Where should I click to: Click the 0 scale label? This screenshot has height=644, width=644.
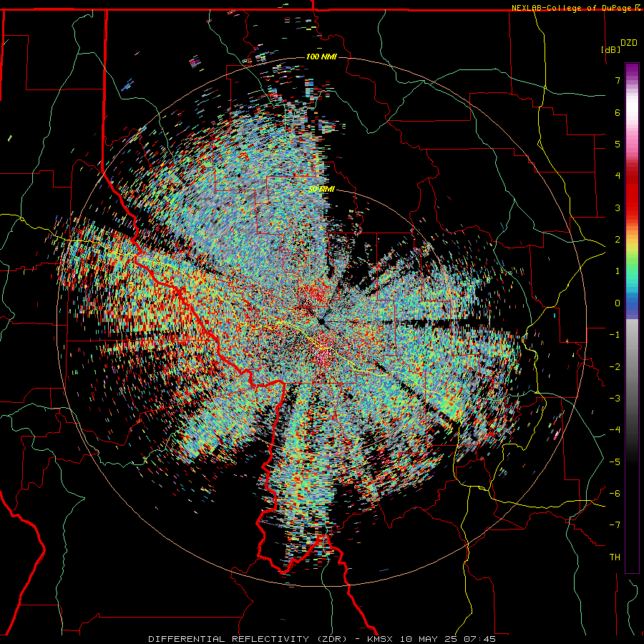[x=618, y=303]
